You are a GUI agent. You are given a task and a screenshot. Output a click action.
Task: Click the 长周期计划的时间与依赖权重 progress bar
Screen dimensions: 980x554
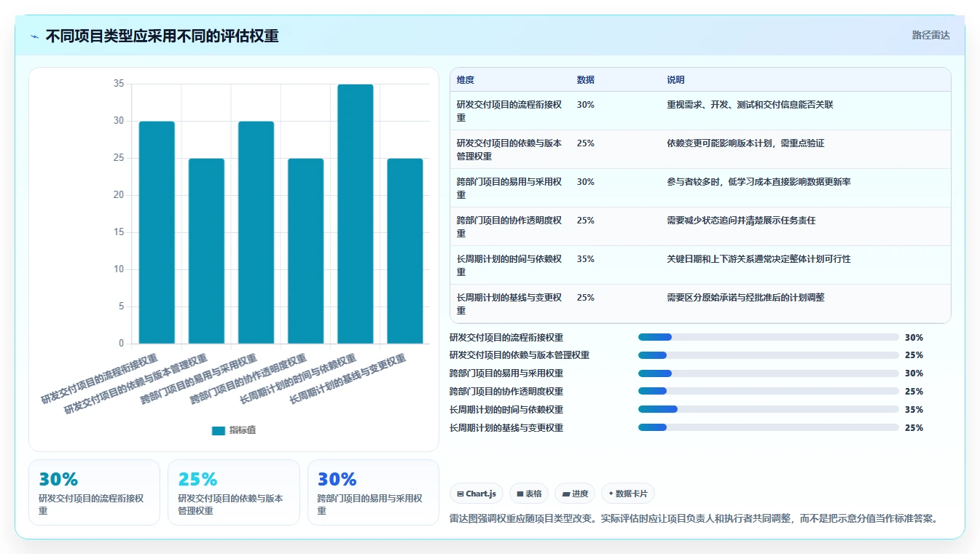tap(769, 409)
